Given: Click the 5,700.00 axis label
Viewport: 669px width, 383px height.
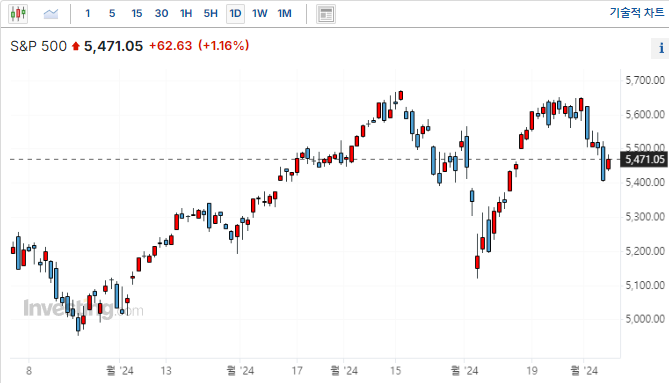Looking at the screenshot, I should coord(645,80).
